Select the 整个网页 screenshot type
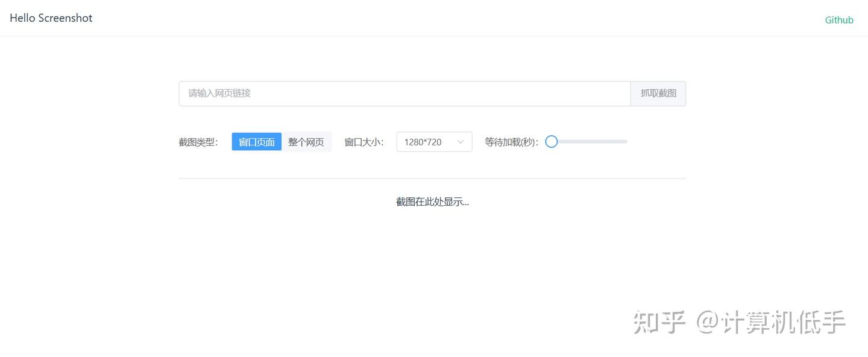The height and width of the screenshot is (357, 868). [x=306, y=141]
